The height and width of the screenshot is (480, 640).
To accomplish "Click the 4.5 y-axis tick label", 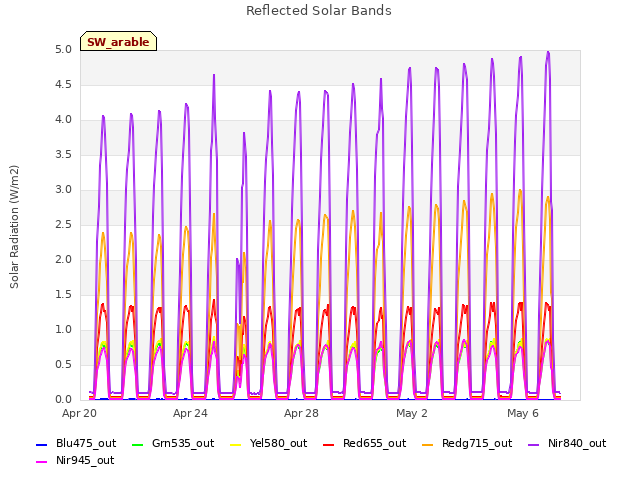I will 63,85.
